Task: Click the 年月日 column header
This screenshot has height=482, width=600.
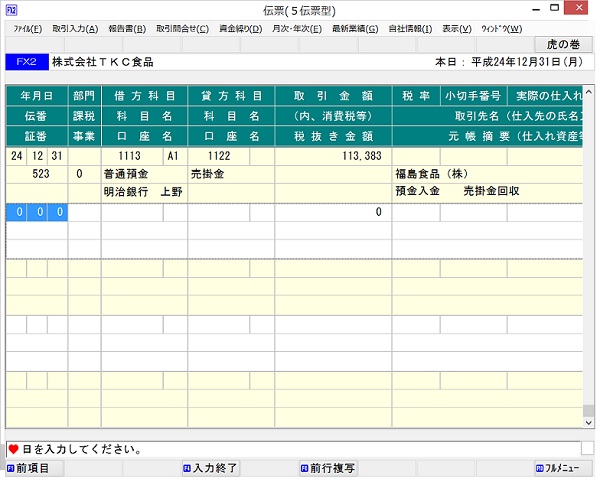Action: click(x=37, y=96)
